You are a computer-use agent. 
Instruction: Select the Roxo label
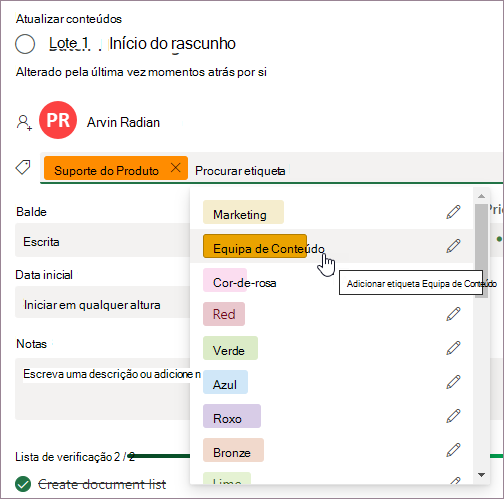click(232, 416)
